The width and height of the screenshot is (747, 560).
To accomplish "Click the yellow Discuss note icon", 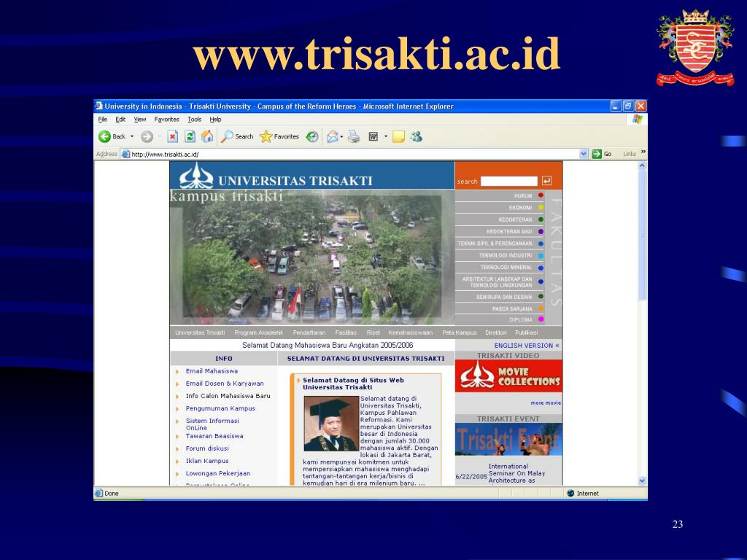I will tap(398, 136).
